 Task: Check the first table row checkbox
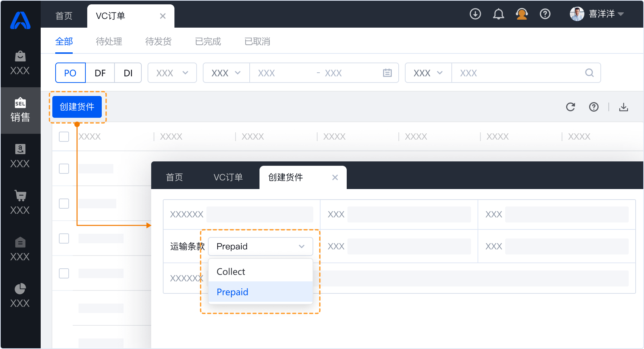point(64,169)
